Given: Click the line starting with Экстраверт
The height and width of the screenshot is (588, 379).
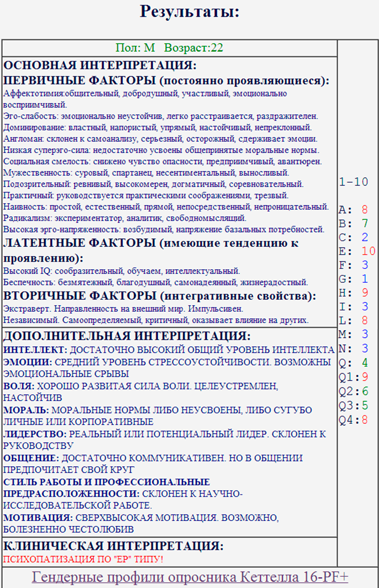Looking at the screenshot, I should coord(123,309).
